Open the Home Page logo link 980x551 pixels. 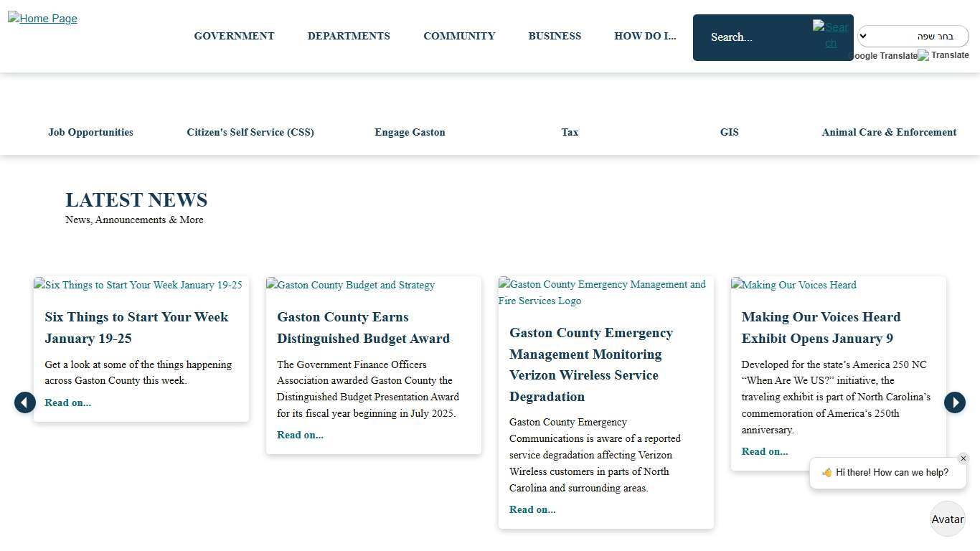tap(42, 18)
